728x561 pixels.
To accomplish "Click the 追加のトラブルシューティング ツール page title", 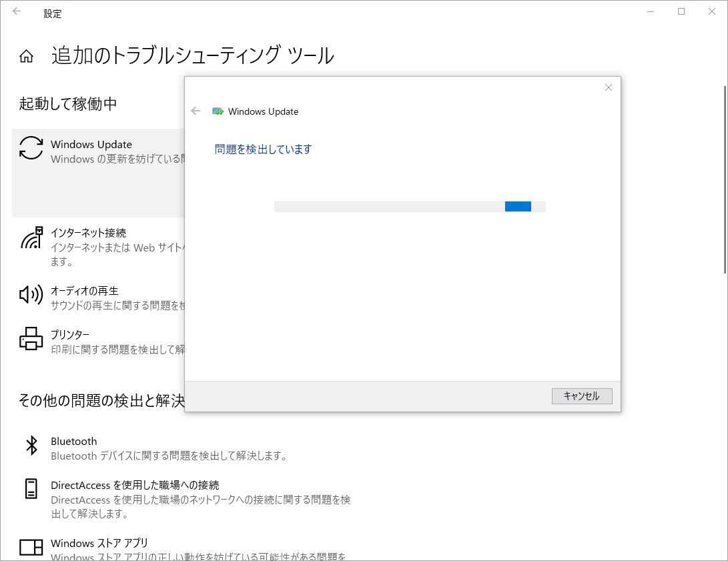I will click(192, 55).
